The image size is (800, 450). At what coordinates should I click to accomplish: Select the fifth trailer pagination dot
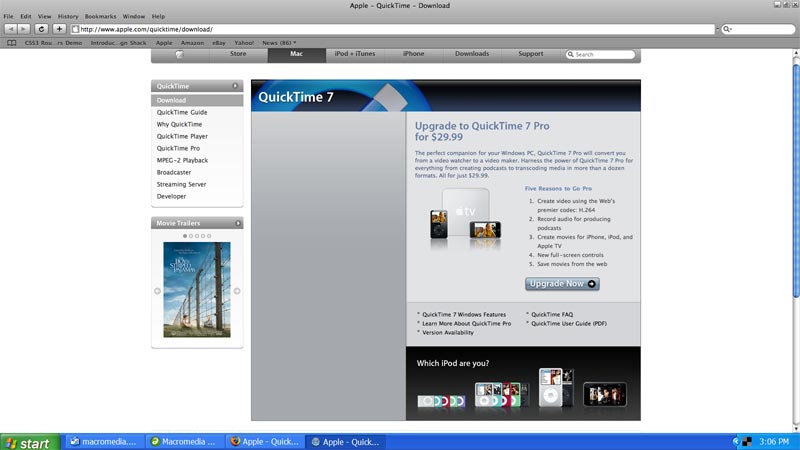[x=209, y=236]
